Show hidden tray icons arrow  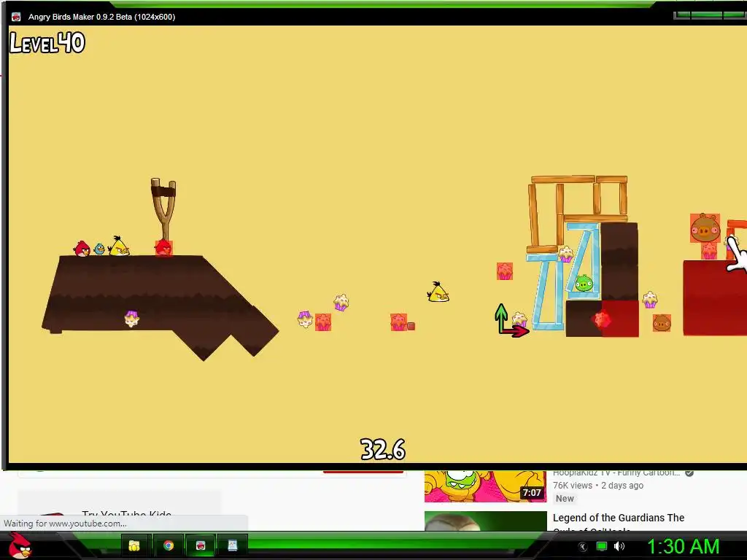(582, 547)
